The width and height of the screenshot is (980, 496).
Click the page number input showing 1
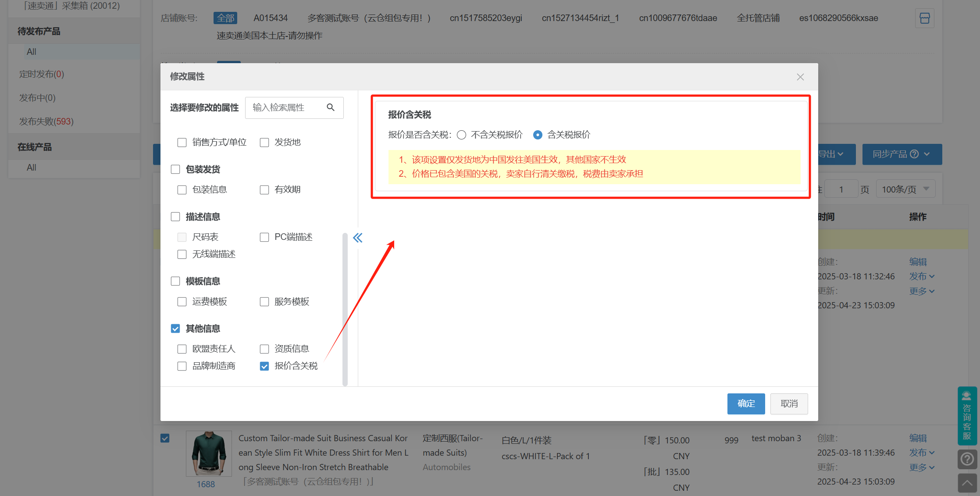tap(841, 189)
